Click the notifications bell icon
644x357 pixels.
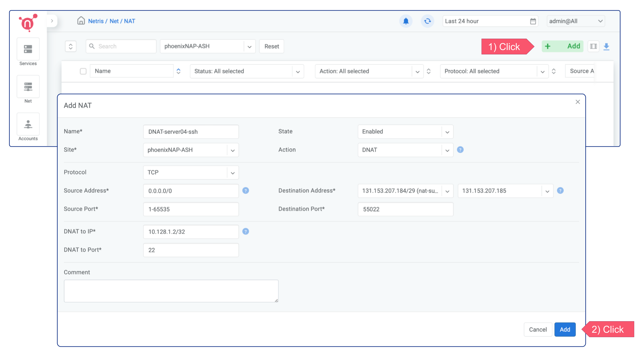point(406,21)
